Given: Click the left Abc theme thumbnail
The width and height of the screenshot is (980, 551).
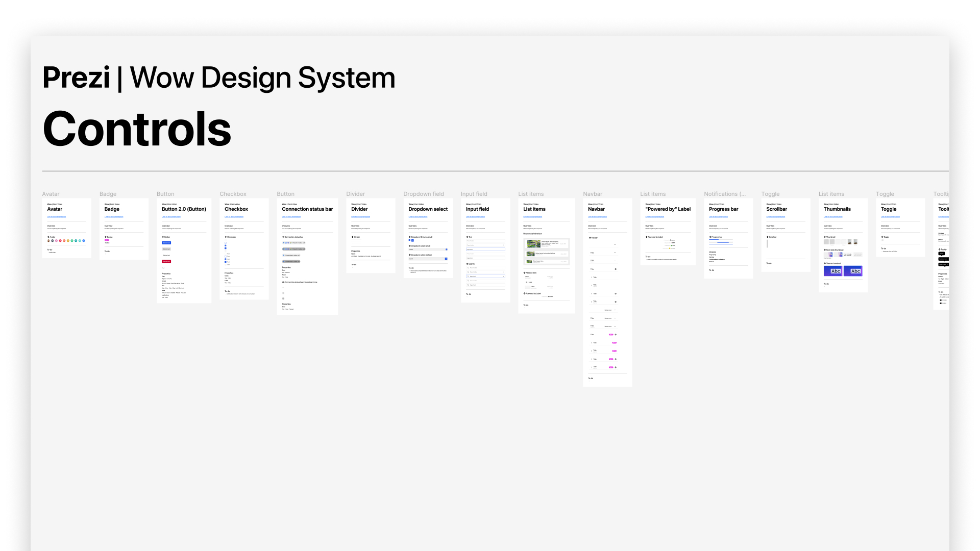Looking at the screenshot, I should (x=832, y=271).
